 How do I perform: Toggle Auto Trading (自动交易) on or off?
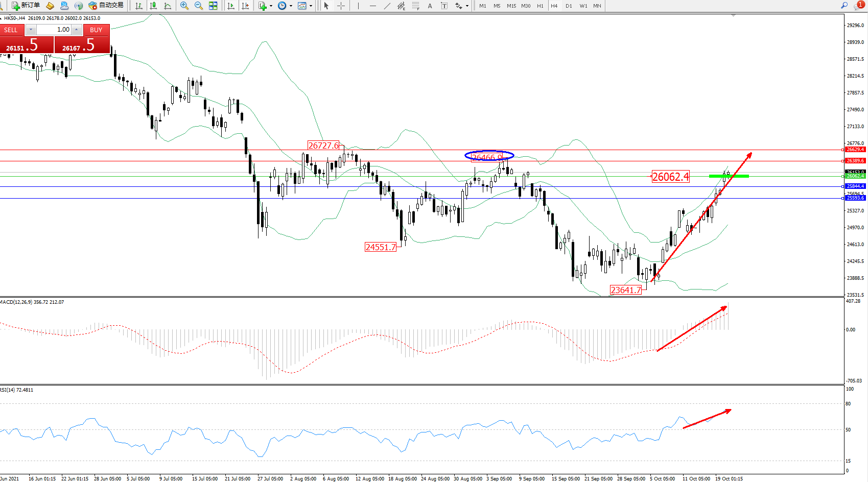point(106,6)
